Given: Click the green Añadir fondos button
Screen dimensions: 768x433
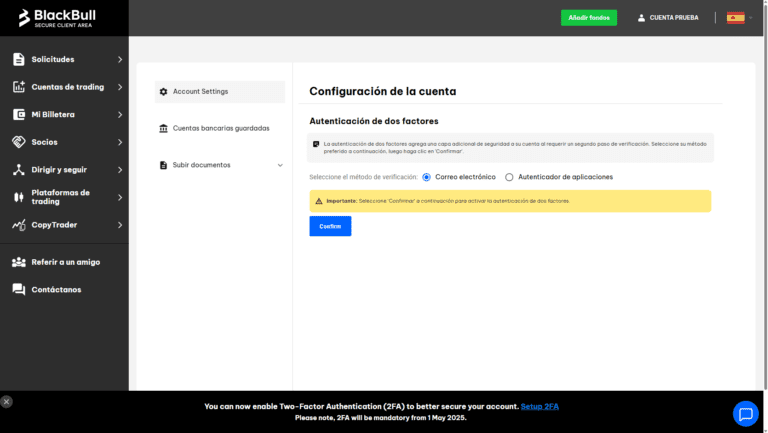Looking at the screenshot, I should tap(589, 18).
